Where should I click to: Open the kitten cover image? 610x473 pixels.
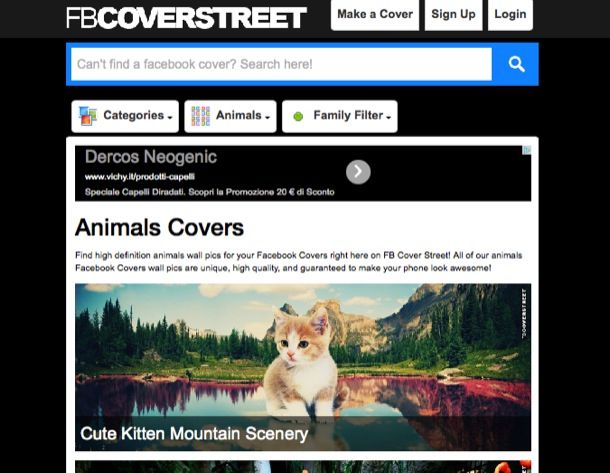[x=303, y=350]
